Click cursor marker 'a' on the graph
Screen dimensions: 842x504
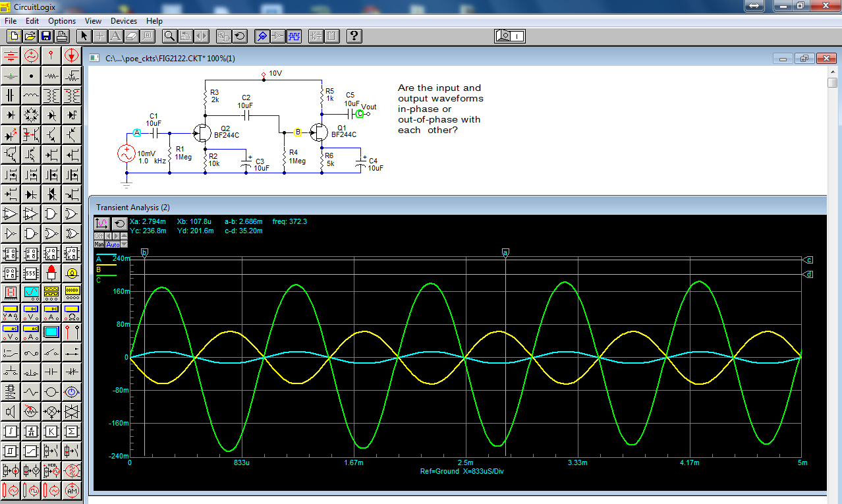tap(505, 252)
